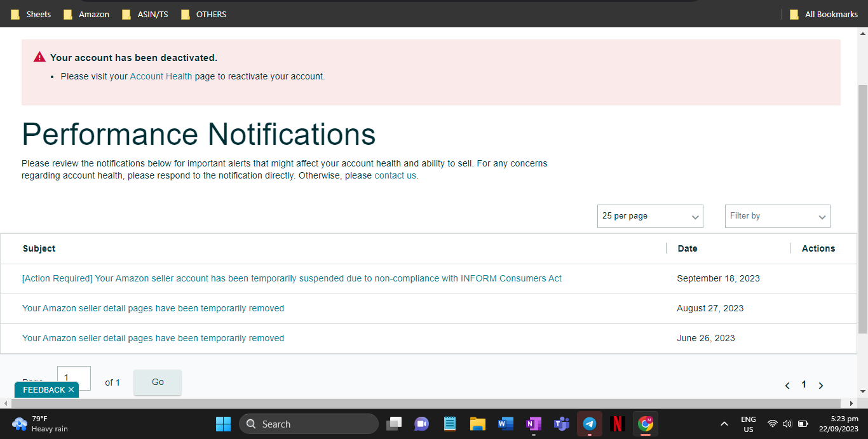The height and width of the screenshot is (439, 868).
Task: Click the horizontal scrollbar left arrow
Action: click(x=5, y=403)
